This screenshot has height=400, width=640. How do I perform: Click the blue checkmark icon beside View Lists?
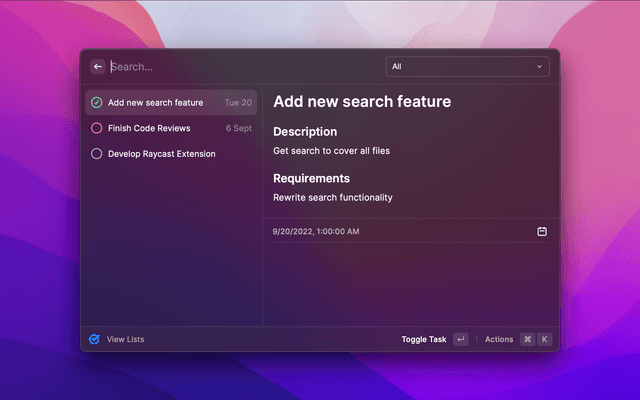coord(94,339)
